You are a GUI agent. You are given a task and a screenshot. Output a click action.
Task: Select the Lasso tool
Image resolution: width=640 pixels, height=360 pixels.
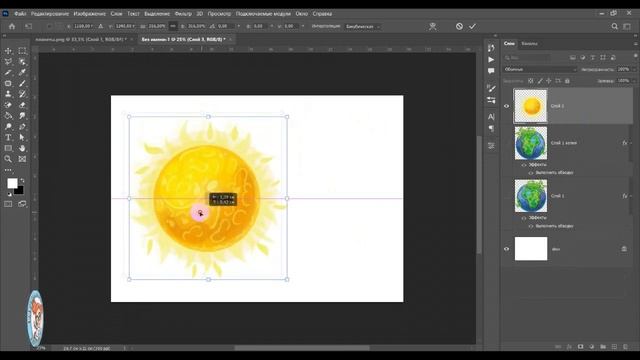(8, 62)
